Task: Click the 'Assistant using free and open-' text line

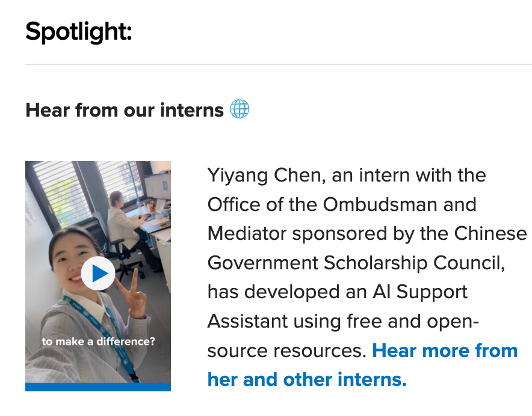Action: point(343,322)
